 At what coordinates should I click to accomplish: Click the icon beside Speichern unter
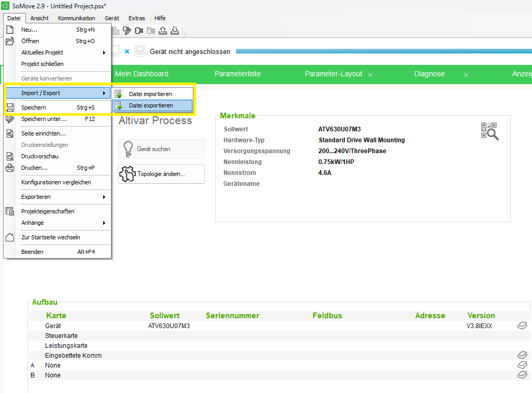pos(10,119)
